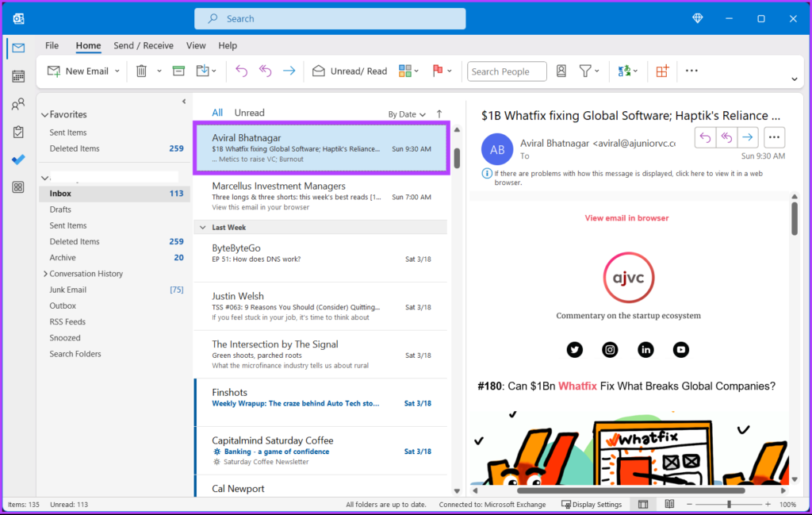The width and height of the screenshot is (812, 515).
Task: Open the Mail view in sidebar
Action: coord(18,48)
